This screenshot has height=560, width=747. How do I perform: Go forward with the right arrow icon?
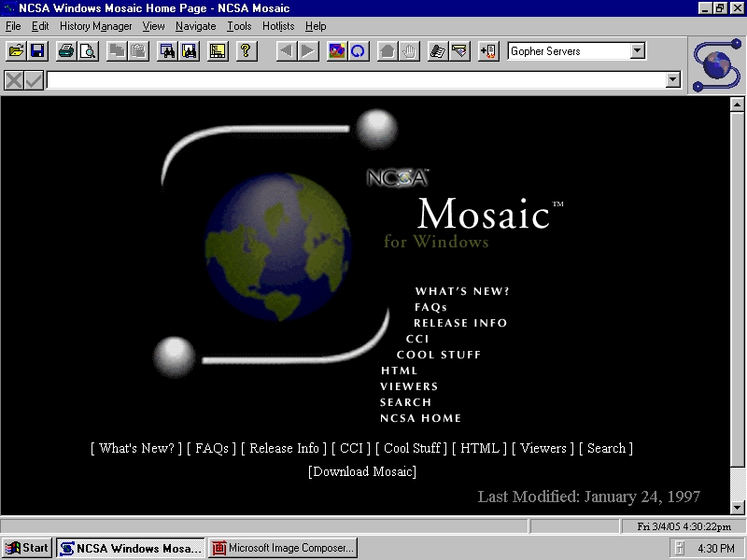[308, 51]
